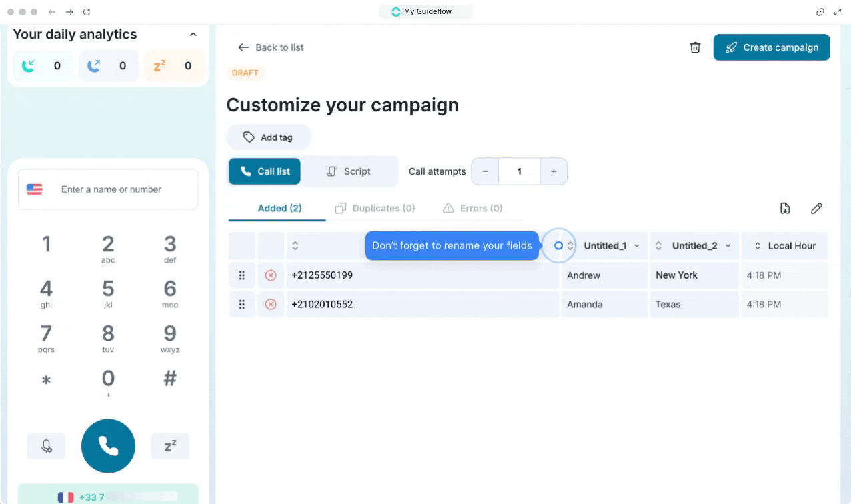Click the Create campaign button
The height and width of the screenshot is (504, 851).
(771, 47)
